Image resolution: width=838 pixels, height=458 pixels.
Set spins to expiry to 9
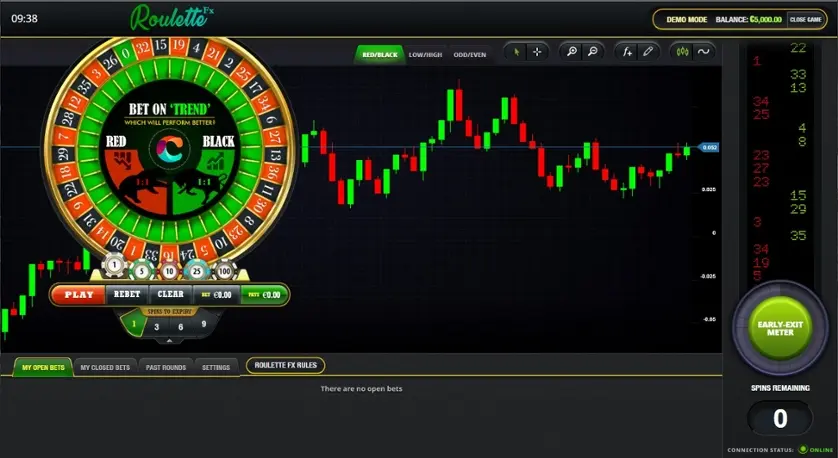(204, 324)
